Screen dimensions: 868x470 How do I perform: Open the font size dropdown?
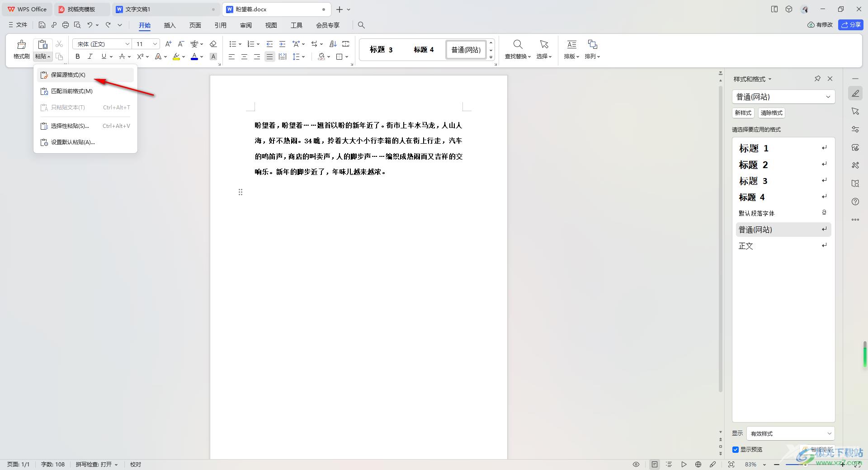point(155,44)
